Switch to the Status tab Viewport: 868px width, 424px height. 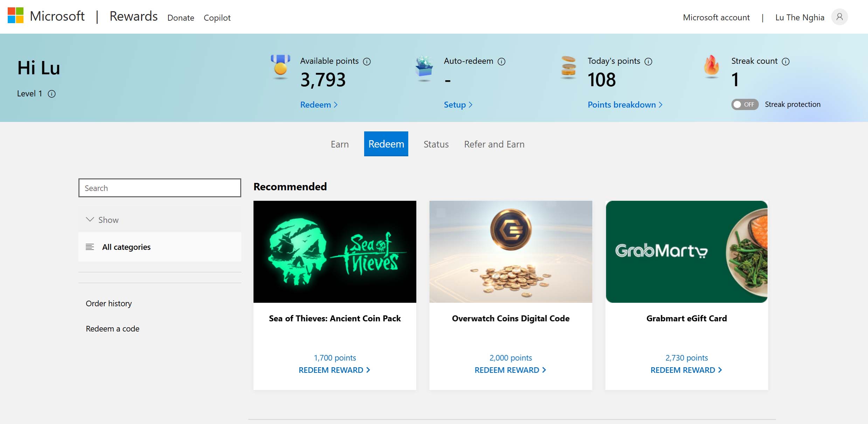tap(436, 144)
